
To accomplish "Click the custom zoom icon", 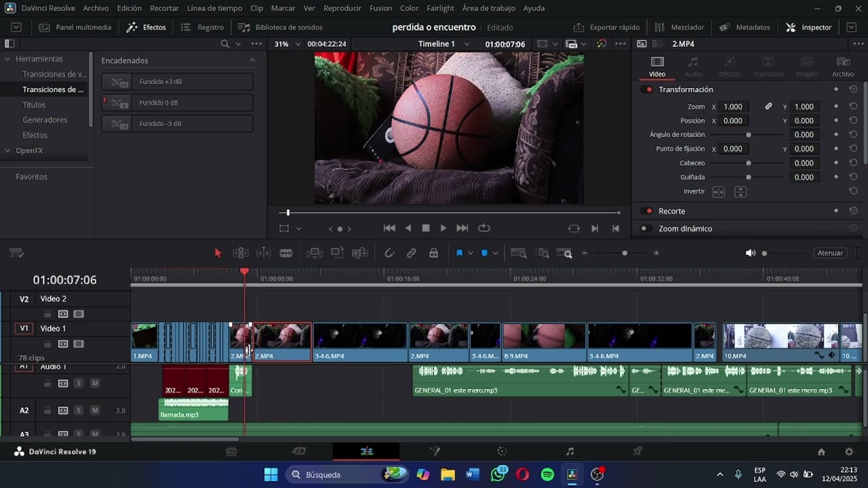I will click(x=564, y=253).
